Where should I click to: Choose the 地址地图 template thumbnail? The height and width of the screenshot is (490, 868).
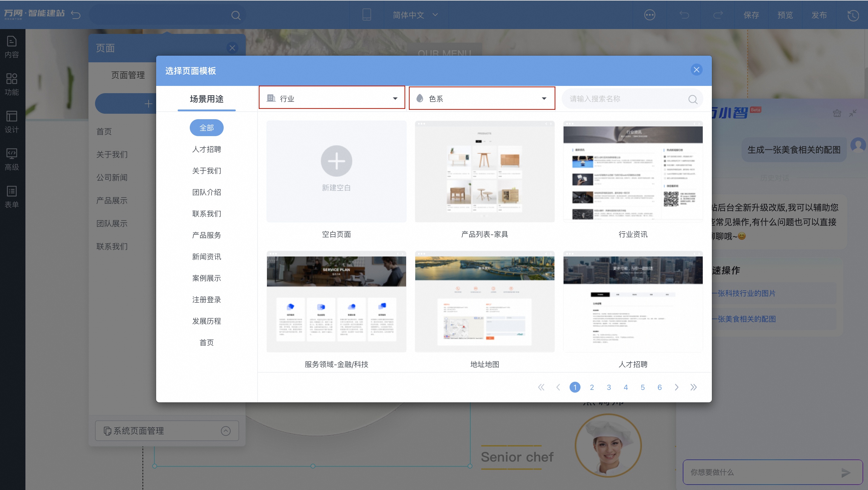point(485,301)
